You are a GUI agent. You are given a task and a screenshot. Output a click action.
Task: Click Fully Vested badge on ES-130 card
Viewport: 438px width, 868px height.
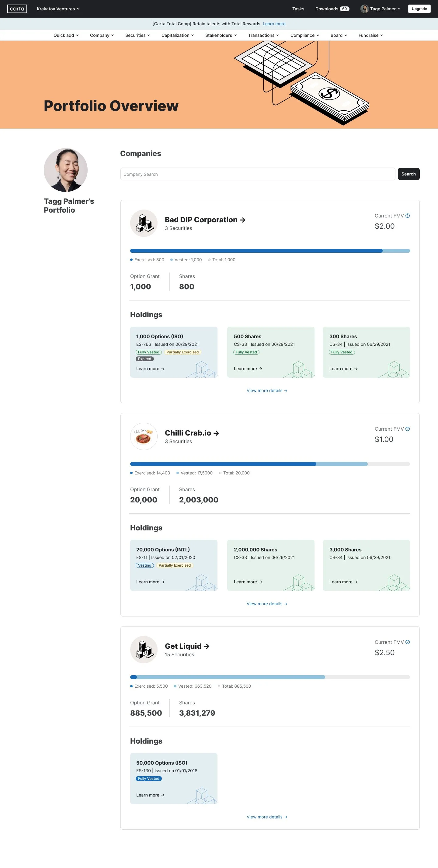(148, 778)
